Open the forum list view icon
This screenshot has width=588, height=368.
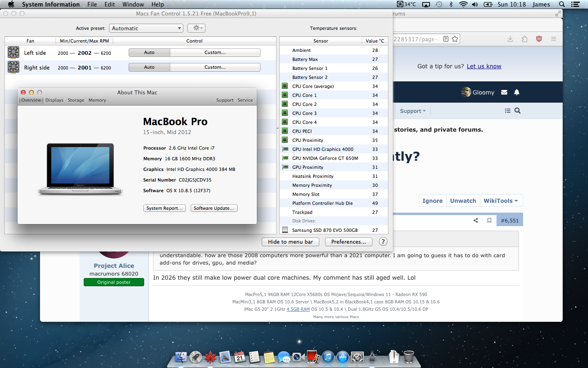click(508, 111)
